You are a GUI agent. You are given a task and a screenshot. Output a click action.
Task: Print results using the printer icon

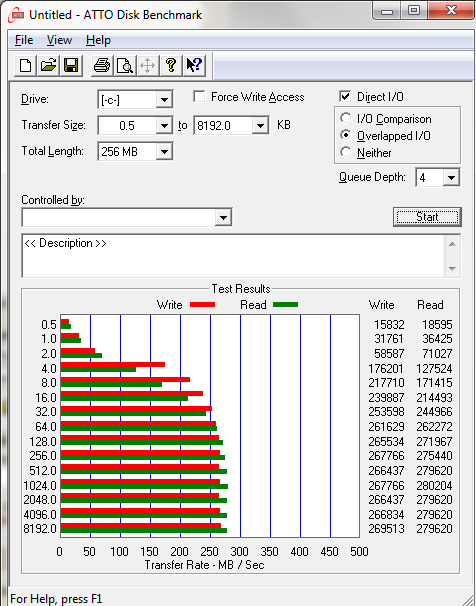click(x=102, y=65)
